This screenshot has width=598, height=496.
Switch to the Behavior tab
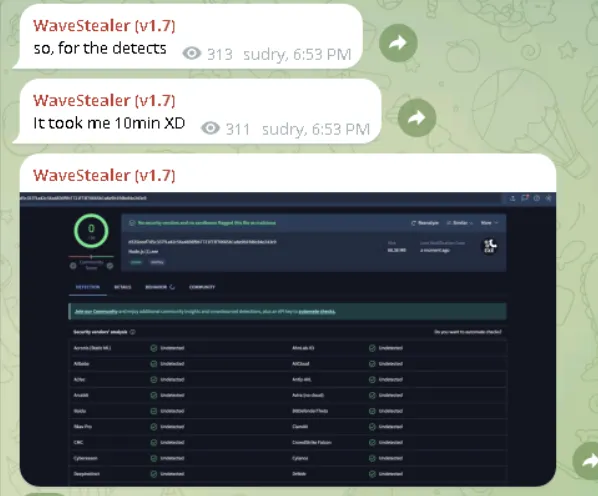[159, 287]
